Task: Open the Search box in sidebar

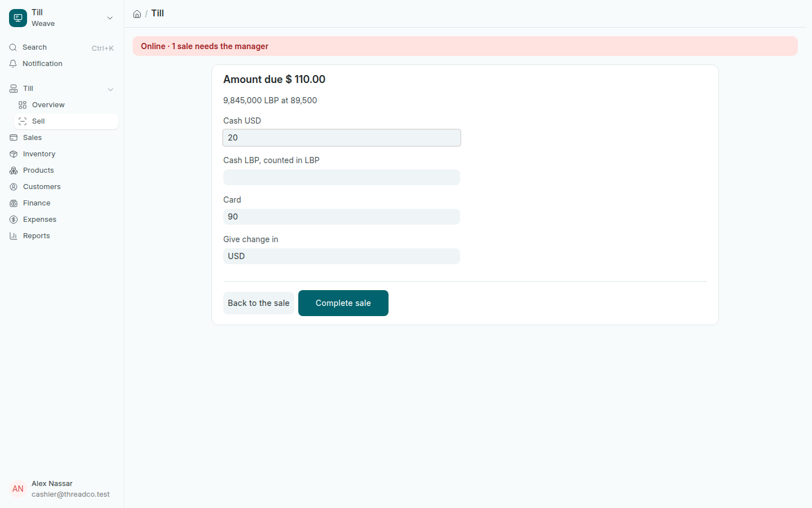Action: (61, 47)
